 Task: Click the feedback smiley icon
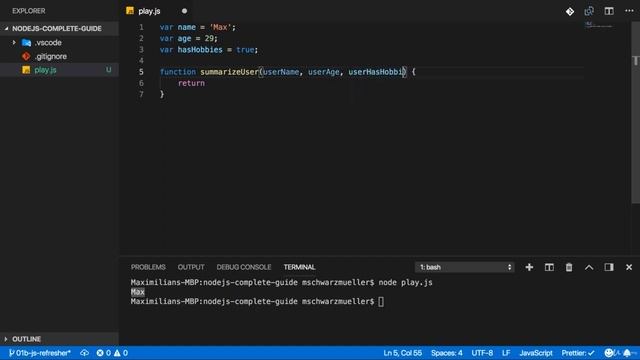point(609,353)
